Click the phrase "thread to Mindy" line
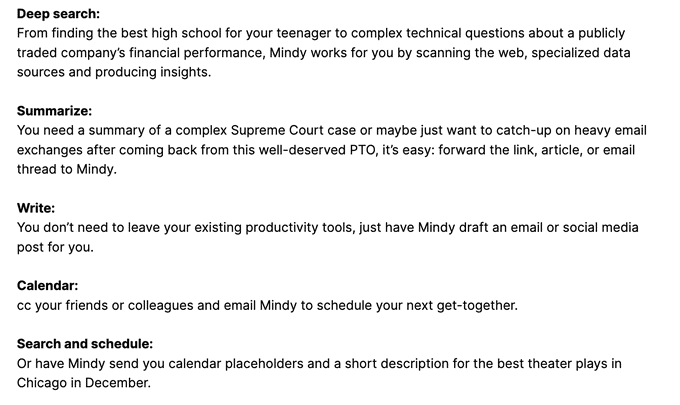 tap(65, 170)
